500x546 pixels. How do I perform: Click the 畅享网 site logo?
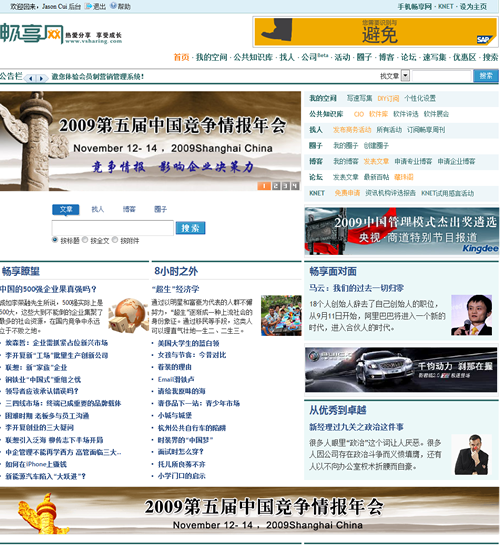[x=31, y=34]
